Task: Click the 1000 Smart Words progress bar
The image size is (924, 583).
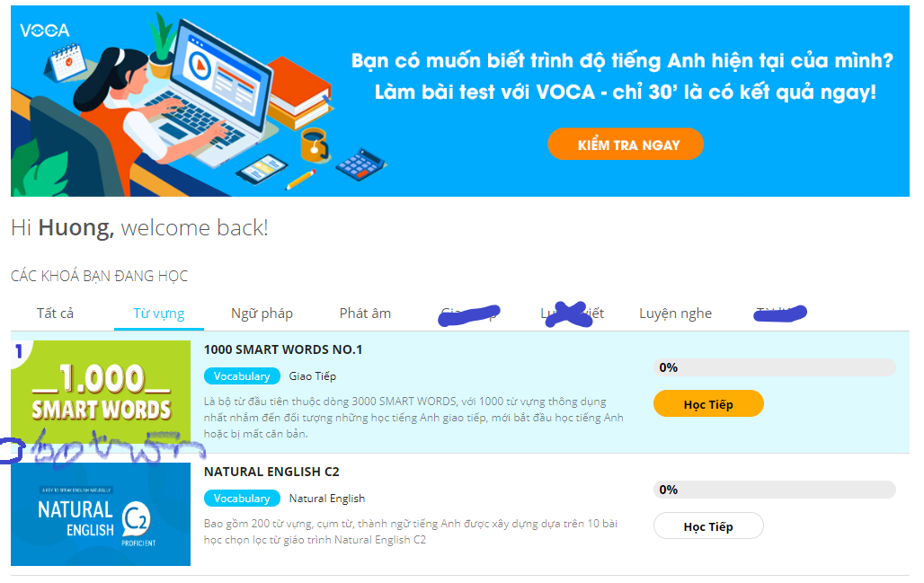Action: pyautogui.click(x=774, y=367)
